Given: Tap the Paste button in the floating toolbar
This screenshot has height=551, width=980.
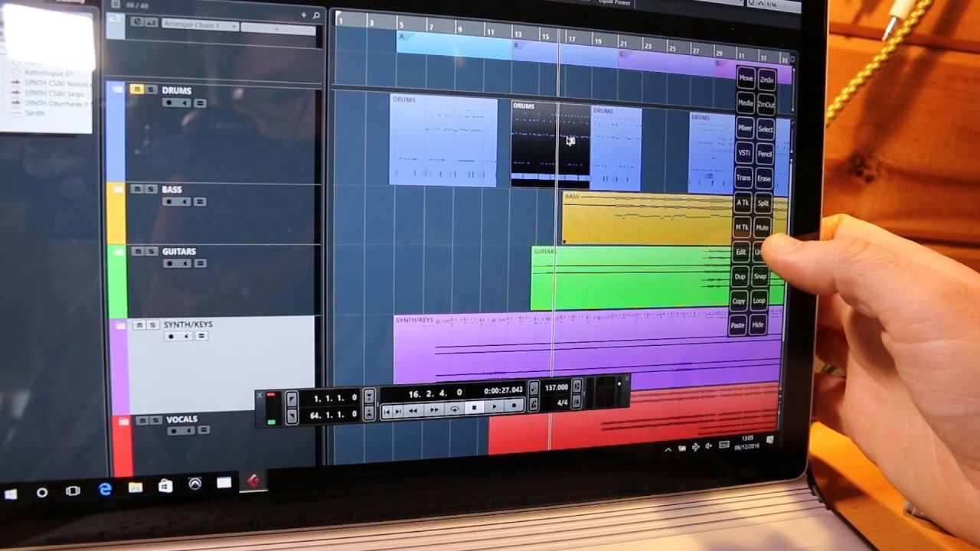Looking at the screenshot, I should click(737, 325).
